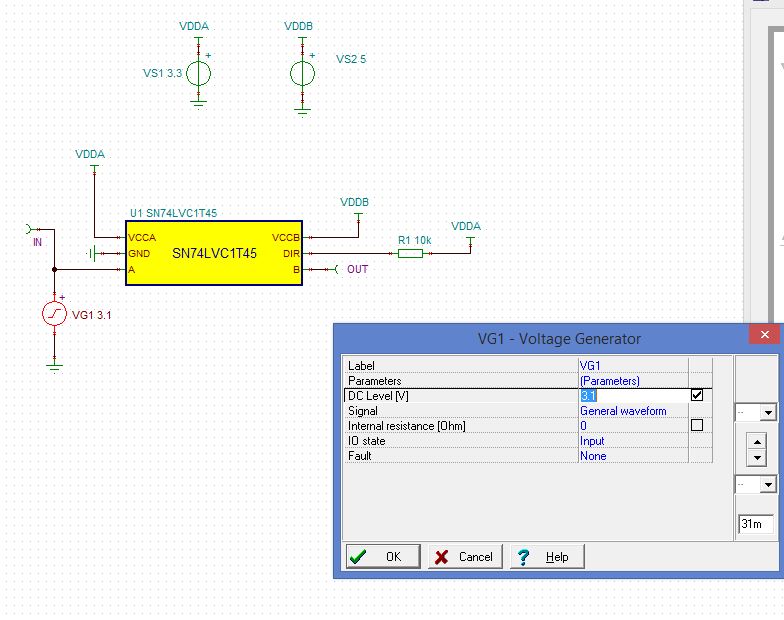The image size is (784, 620).
Task: Close the VG1 Voltage Generator dialog
Action: coord(764,334)
